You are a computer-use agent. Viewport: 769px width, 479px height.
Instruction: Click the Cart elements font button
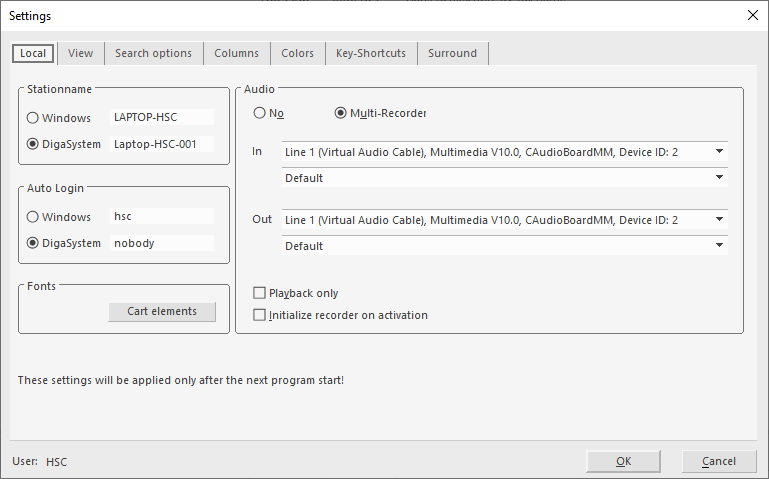162,311
